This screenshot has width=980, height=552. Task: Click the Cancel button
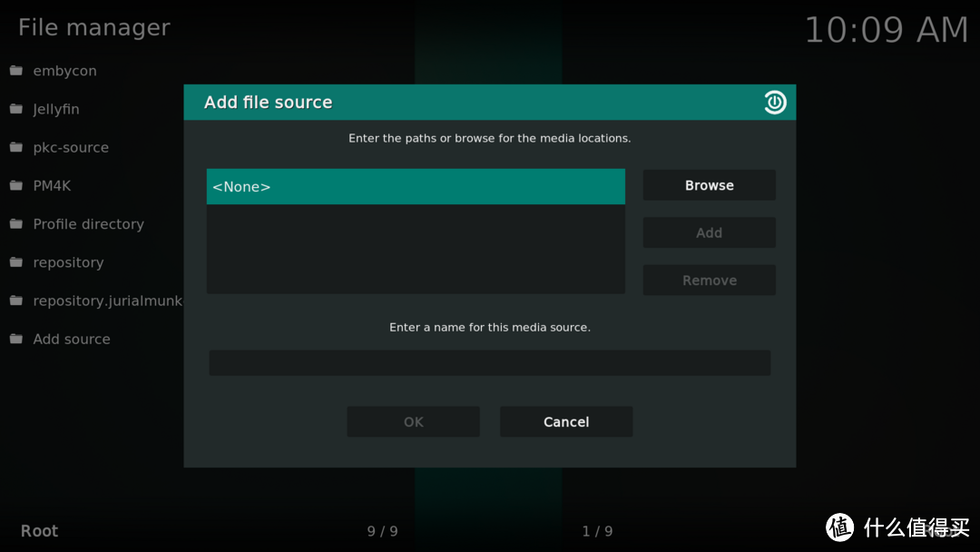[x=566, y=422]
